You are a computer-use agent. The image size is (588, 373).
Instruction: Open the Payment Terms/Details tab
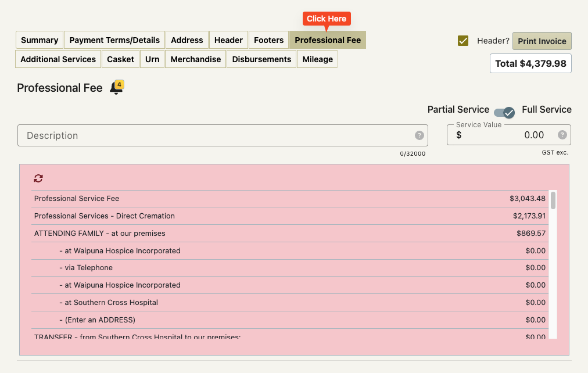(114, 40)
